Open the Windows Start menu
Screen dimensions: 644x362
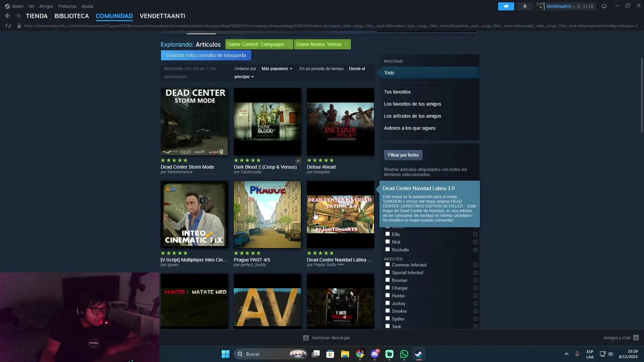225,354
